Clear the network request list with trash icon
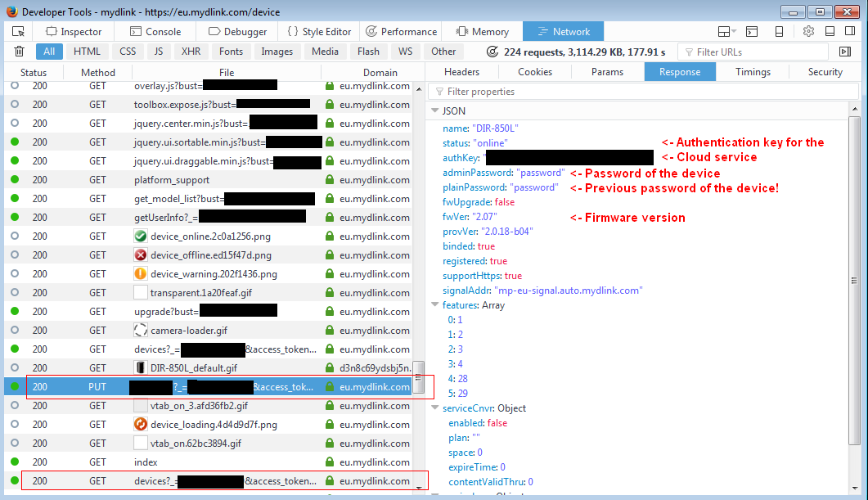Image resolution: width=868 pixels, height=500 pixels. [19, 52]
